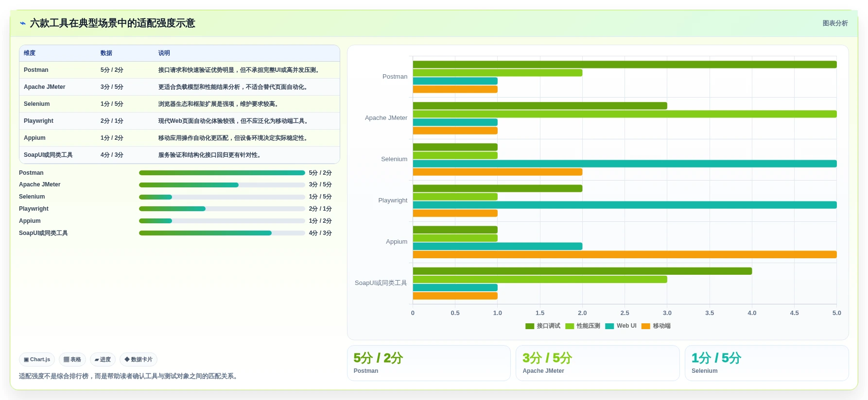
Task: Click Apache JMeter's light green 性能压测 bar
Action: [625, 114]
